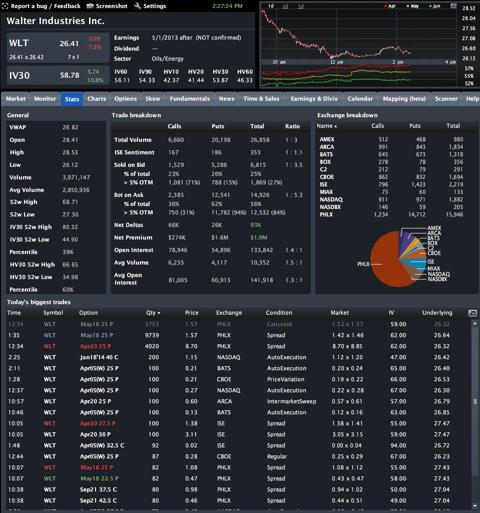The height and width of the screenshot is (513, 480).
Task: Open Settings with the wrench icon
Action: point(150,6)
